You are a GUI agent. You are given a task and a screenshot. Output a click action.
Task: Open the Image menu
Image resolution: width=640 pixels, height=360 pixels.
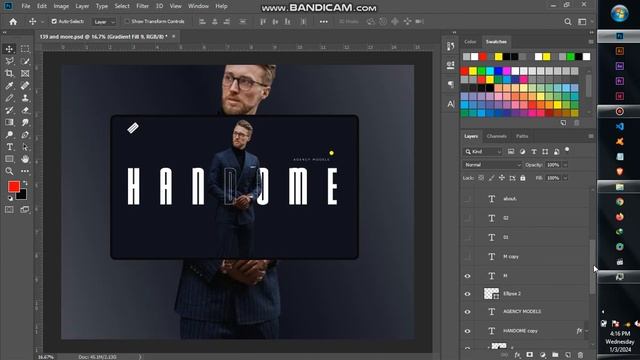point(61,6)
